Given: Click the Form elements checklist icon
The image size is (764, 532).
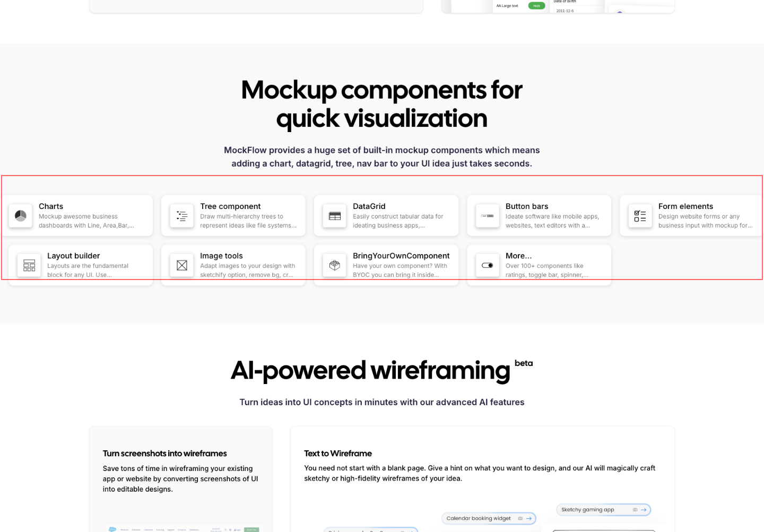Looking at the screenshot, I should [640, 216].
